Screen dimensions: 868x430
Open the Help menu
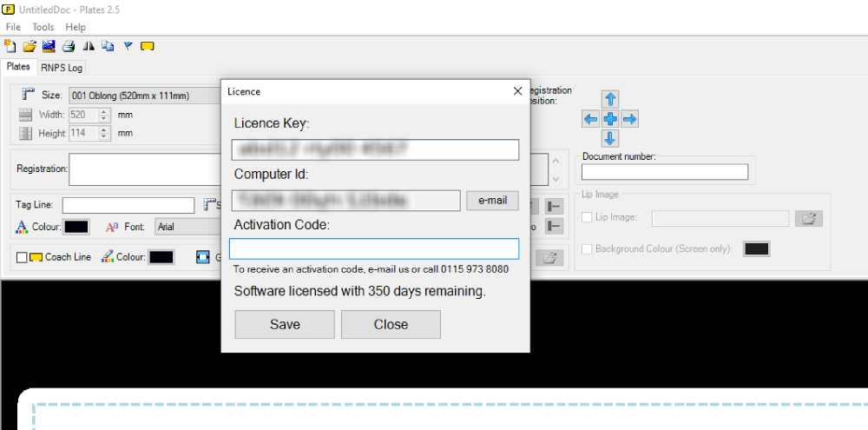tap(76, 27)
